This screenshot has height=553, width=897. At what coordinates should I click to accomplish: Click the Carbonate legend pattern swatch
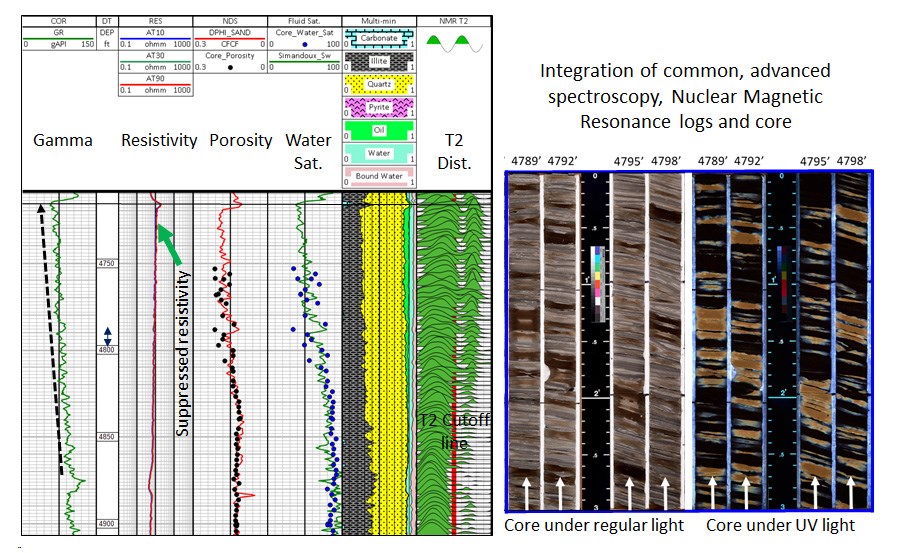tap(377, 39)
